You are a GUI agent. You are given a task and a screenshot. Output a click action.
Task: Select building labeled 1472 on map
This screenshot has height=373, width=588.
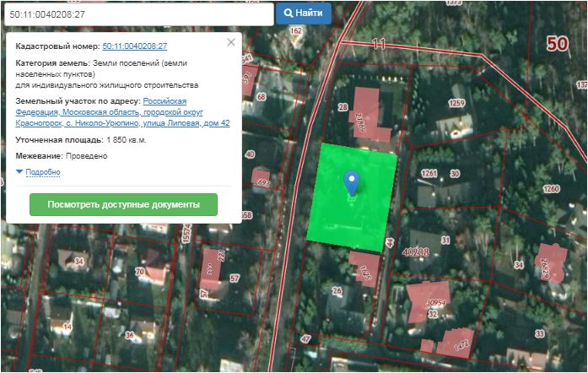(x=460, y=342)
